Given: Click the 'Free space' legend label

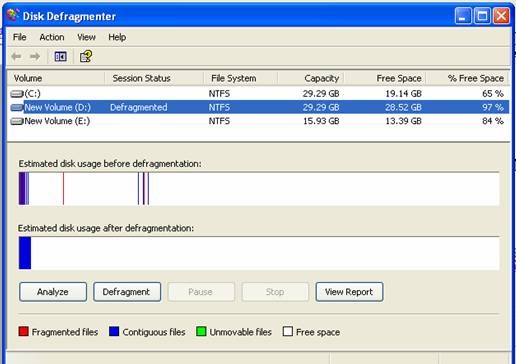Looking at the screenshot, I should click(x=318, y=332).
